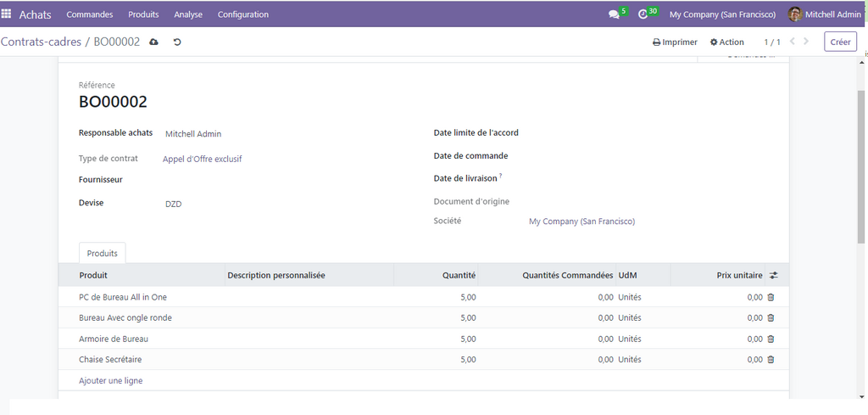Delete the Armoire de Bureau line
This screenshot has width=868, height=415.
pyautogui.click(x=771, y=339)
